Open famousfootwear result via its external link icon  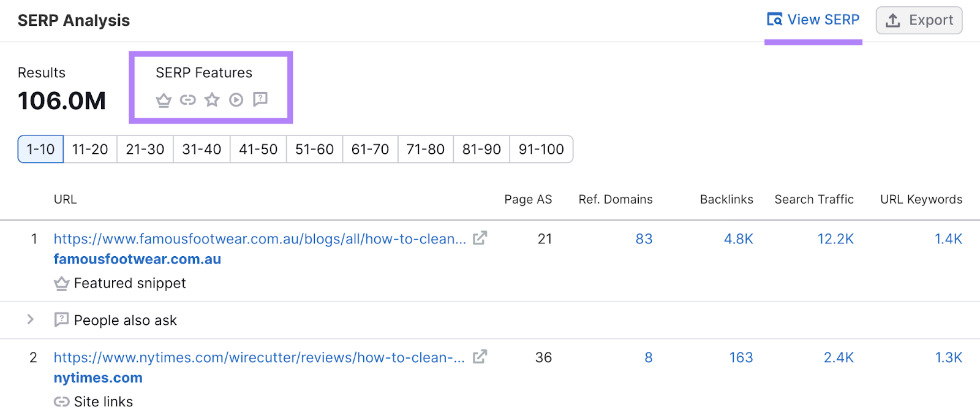tap(481, 238)
